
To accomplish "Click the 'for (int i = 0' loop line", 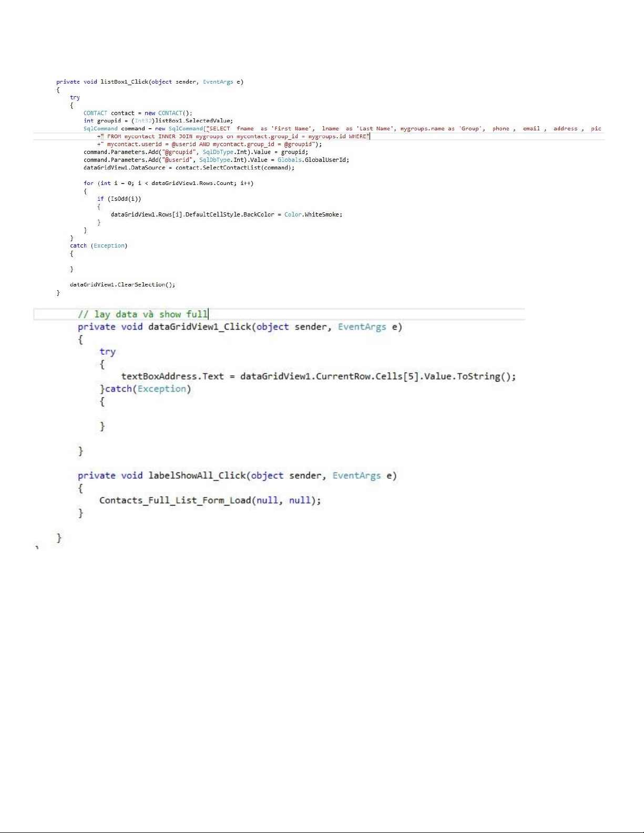I will click(x=168, y=183).
